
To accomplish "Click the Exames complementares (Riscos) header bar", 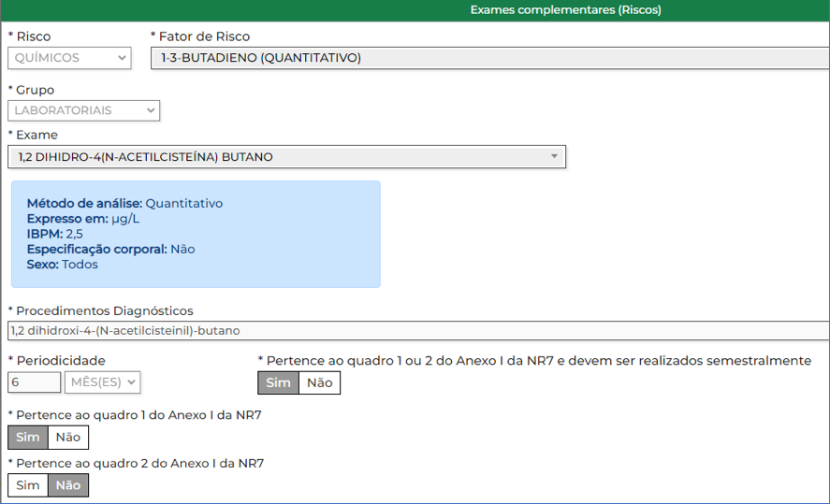I will (565, 10).
